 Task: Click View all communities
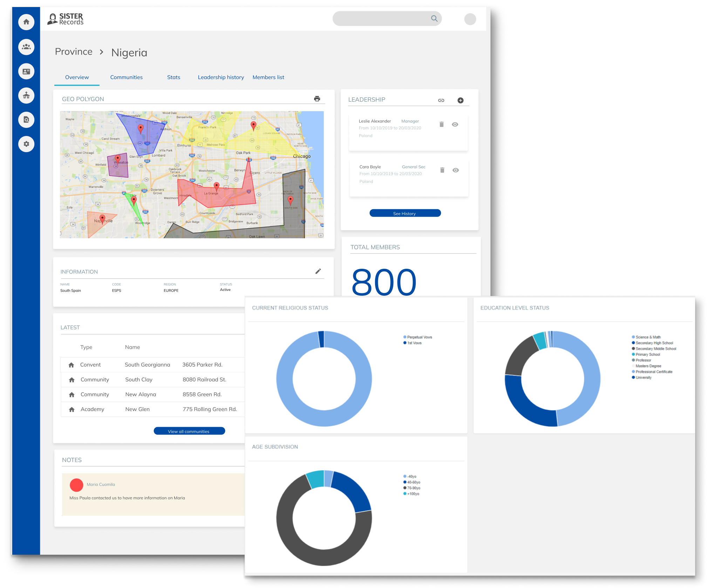189,431
